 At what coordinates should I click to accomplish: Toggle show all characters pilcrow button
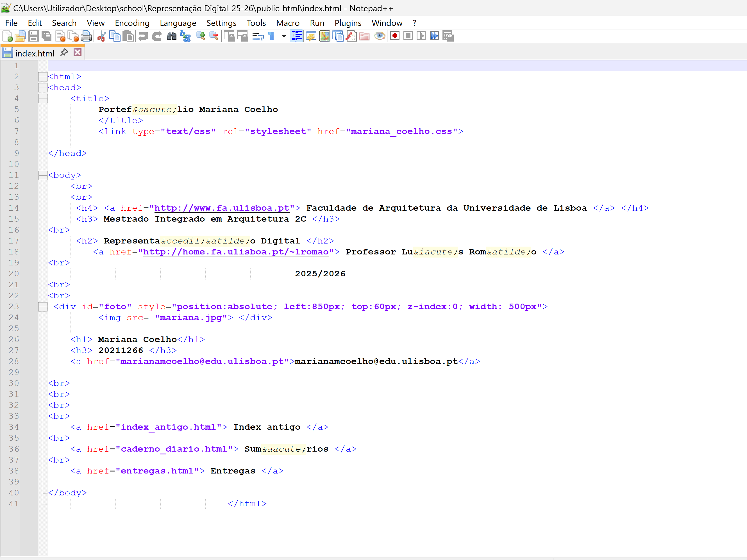pyautogui.click(x=271, y=36)
